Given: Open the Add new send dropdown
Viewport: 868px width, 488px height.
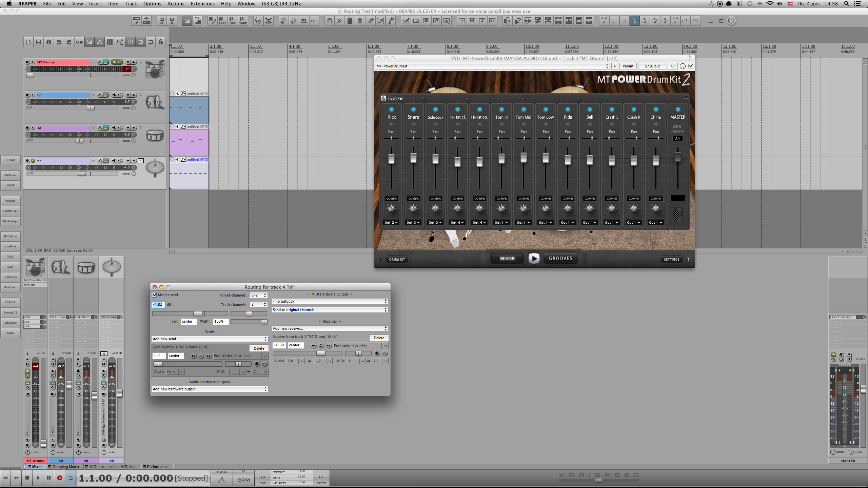Looking at the screenshot, I should (x=210, y=339).
